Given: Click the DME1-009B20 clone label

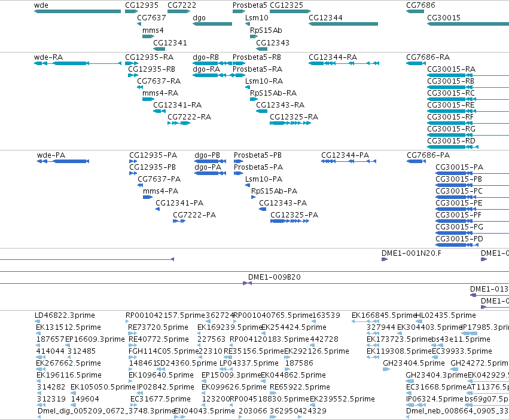Looking at the screenshot, I should 275,277.
